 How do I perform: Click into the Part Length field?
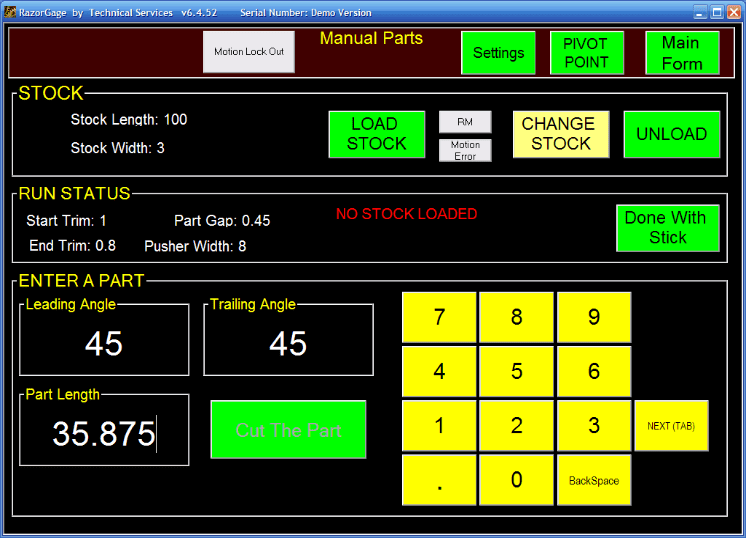coord(104,433)
